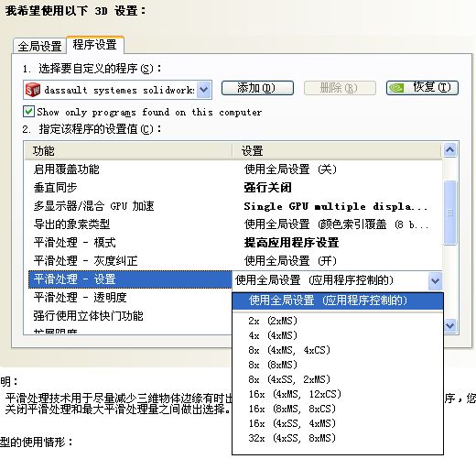
Task: Click the 功能 column header
Action: point(128,151)
